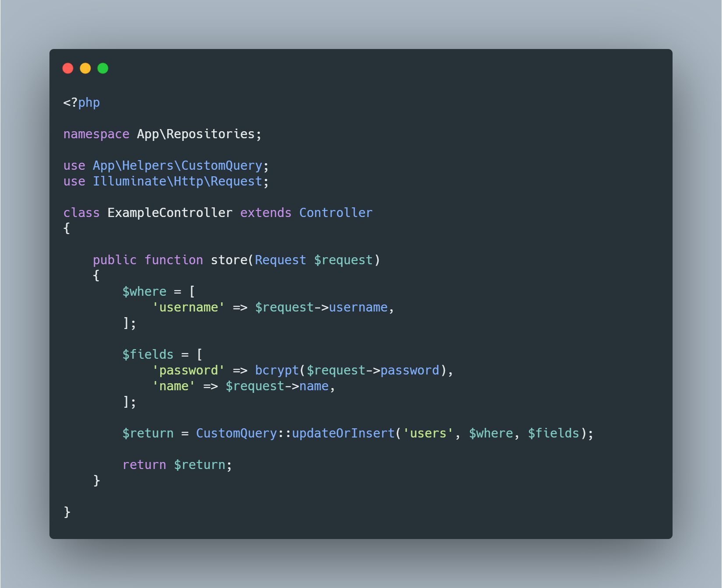Click the ExampleController class name
This screenshot has width=722, height=588.
(170, 213)
